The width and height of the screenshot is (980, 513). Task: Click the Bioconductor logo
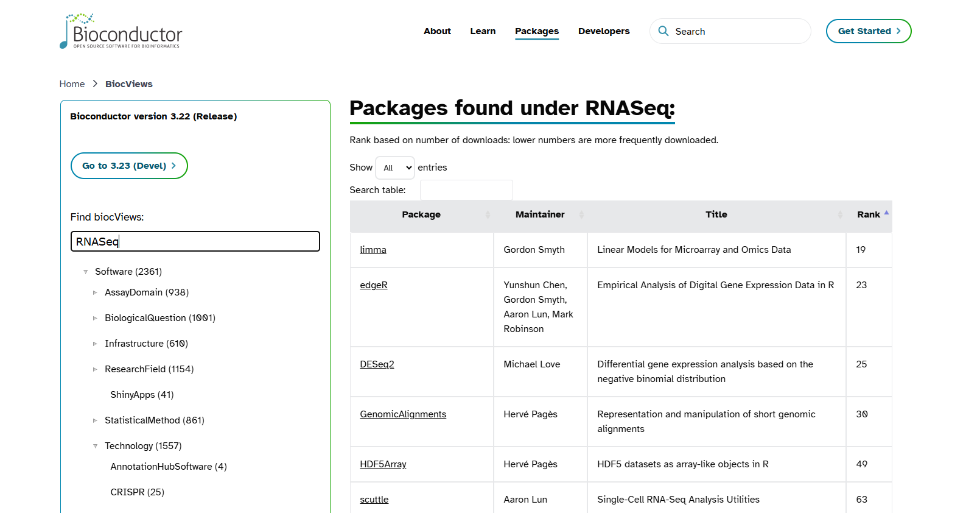(x=121, y=31)
